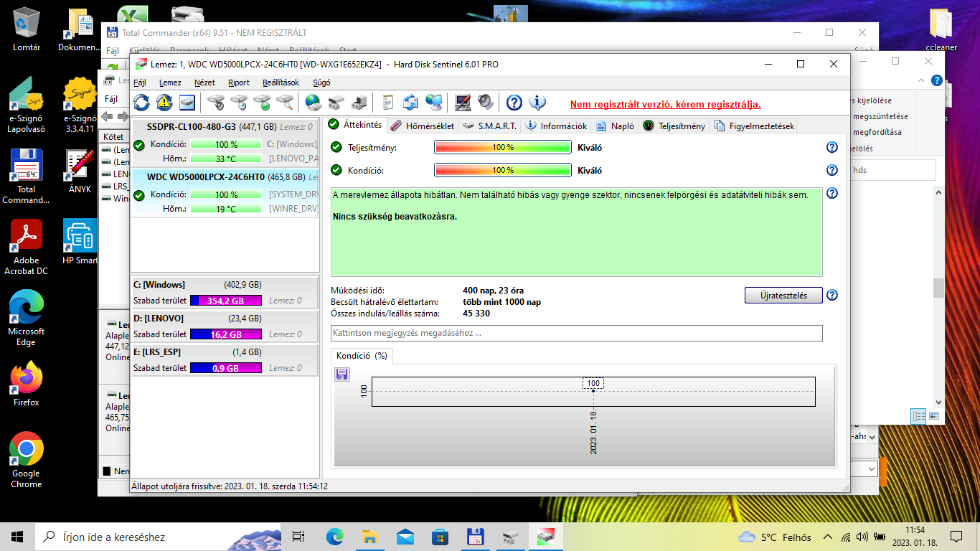
Task: Open Firefox desktop shortcut
Action: coord(26,384)
